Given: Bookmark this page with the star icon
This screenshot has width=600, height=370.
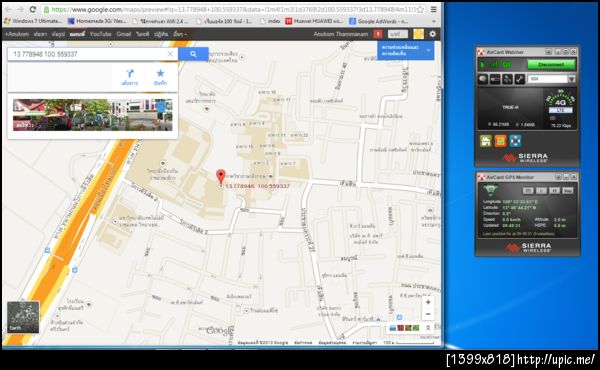Looking at the screenshot, I should click(420, 9).
